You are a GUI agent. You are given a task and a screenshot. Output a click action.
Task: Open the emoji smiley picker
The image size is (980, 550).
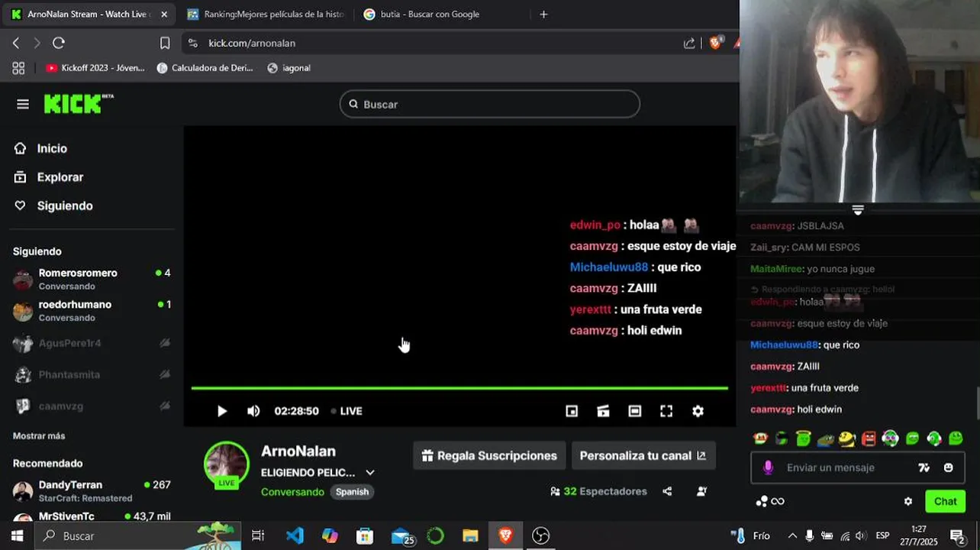949,467
